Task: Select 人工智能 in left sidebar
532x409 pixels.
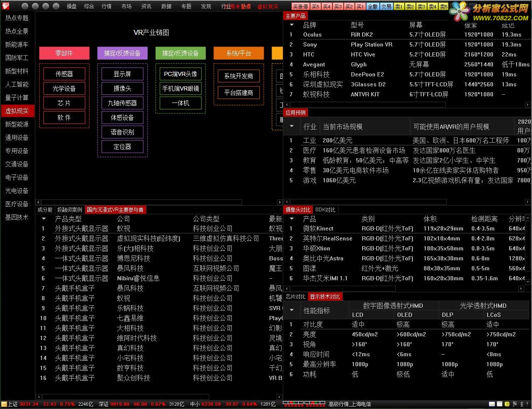Action: pos(17,84)
